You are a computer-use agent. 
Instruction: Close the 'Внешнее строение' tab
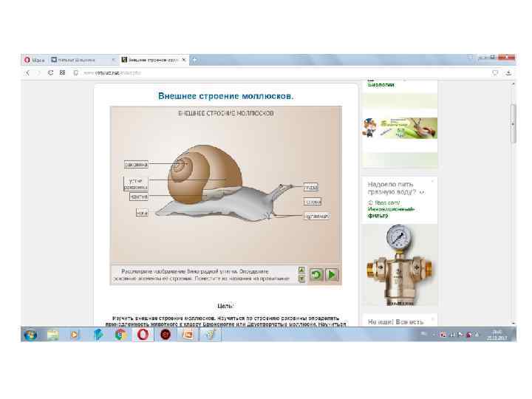[184, 60]
